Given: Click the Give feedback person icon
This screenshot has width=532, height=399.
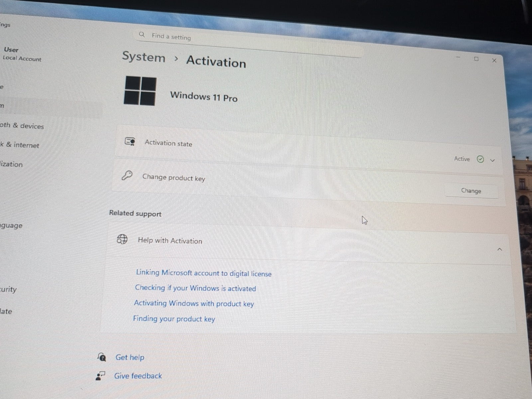Looking at the screenshot, I should pyautogui.click(x=100, y=375).
